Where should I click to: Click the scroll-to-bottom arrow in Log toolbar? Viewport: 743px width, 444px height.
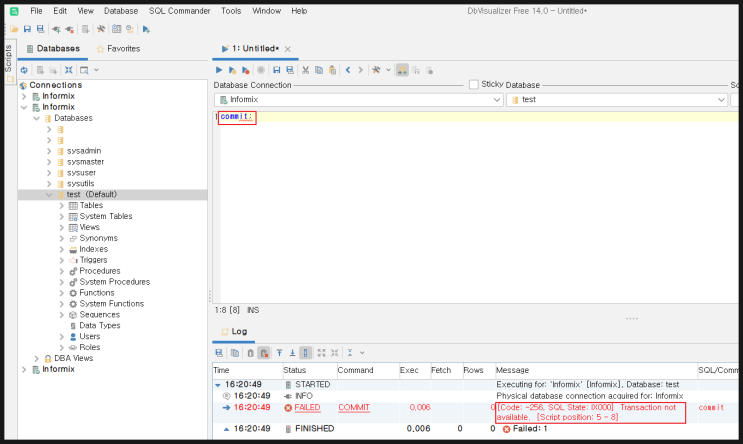pos(292,353)
